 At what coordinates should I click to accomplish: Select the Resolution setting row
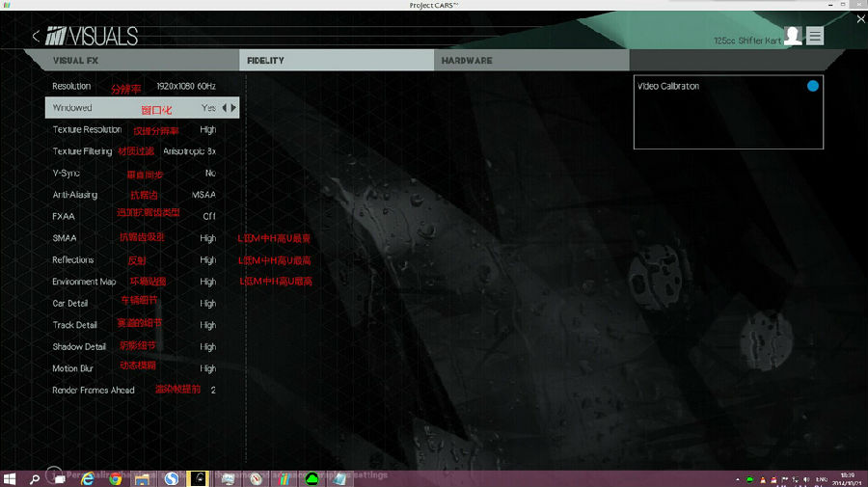pyautogui.click(x=143, y=86)
